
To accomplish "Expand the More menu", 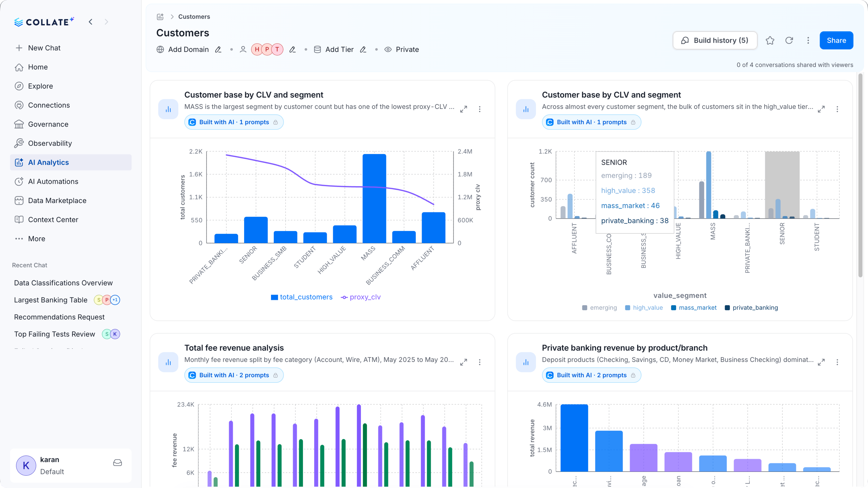I will [71, 239].
